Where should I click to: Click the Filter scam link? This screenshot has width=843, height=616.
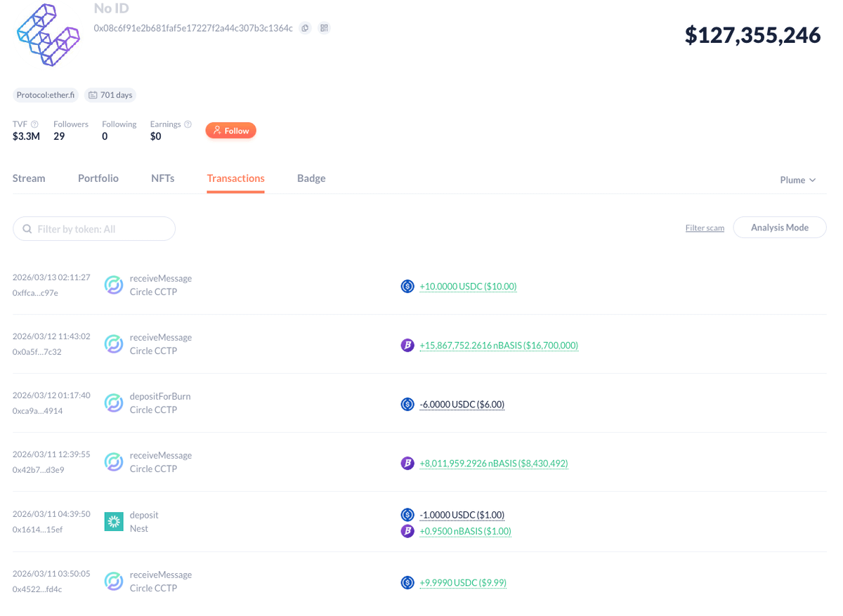click(x=705, y=228)
